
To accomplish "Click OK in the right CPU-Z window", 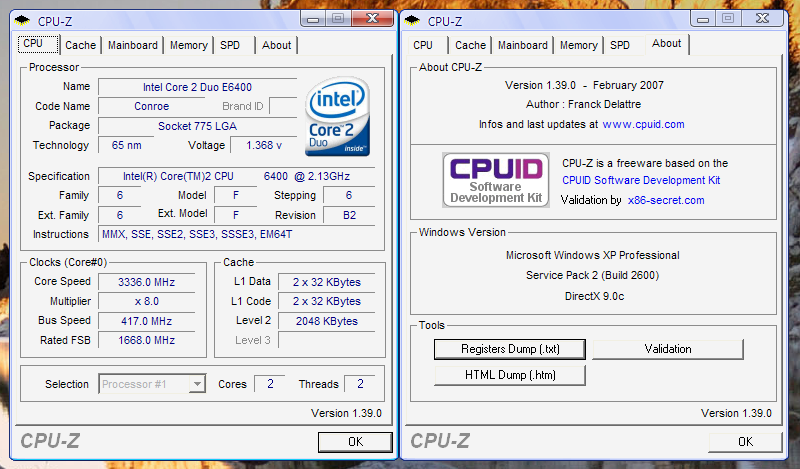I will [x=745, y=441].
